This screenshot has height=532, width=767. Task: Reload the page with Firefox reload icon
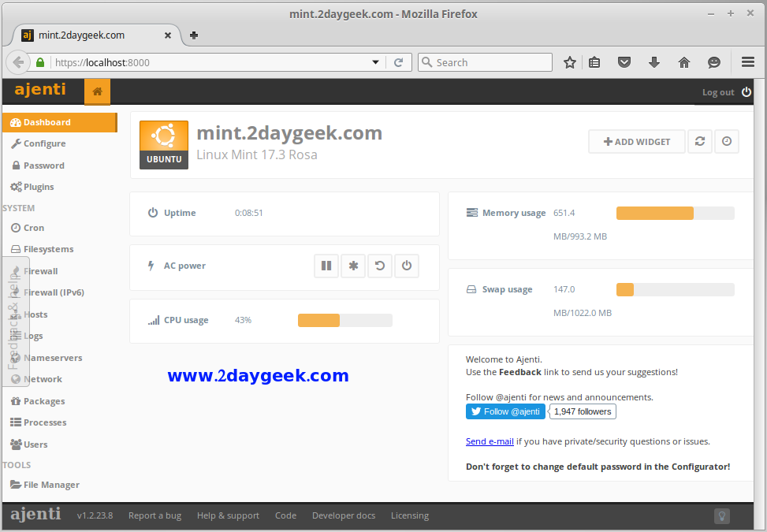(399, 62)
